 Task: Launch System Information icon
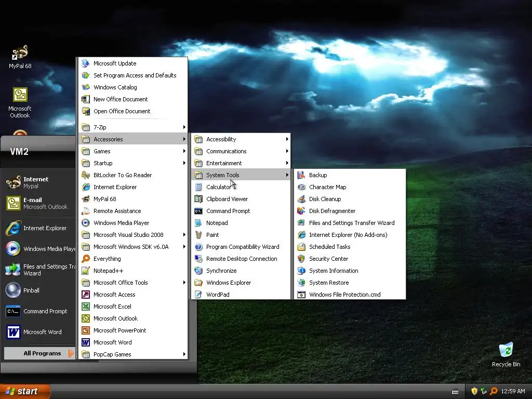[301, 270]
